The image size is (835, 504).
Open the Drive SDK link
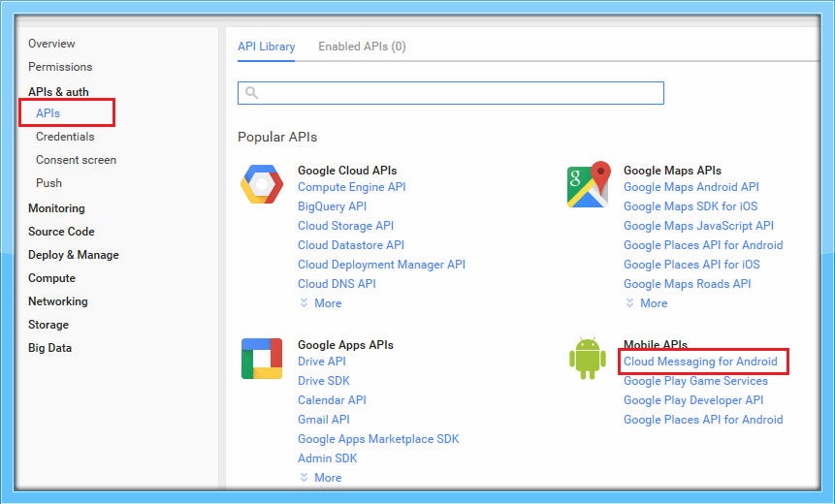324,381
